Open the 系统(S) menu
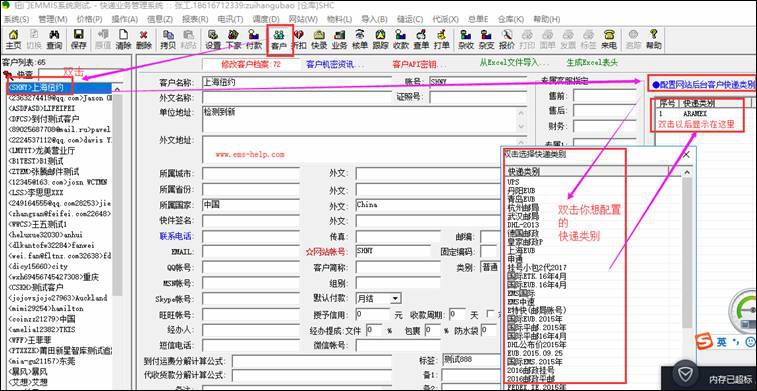The width and height of the screenshot is (757, 391). coord(17,19)
